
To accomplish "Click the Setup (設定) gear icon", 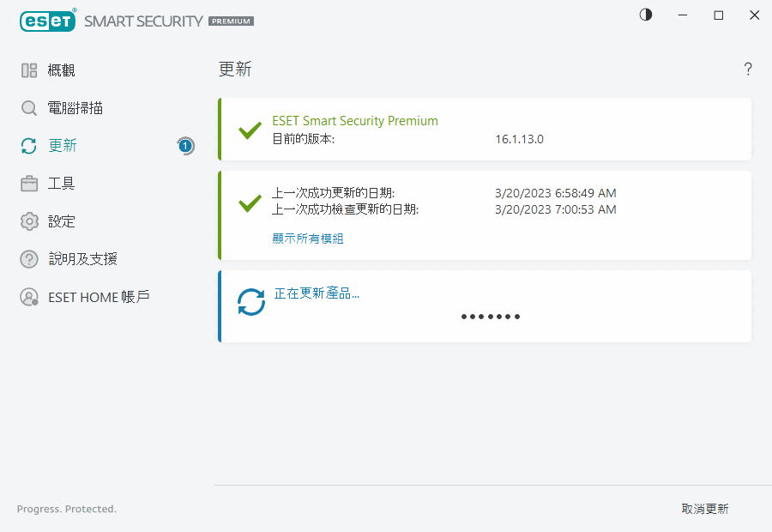I will [x=29, y=221].
